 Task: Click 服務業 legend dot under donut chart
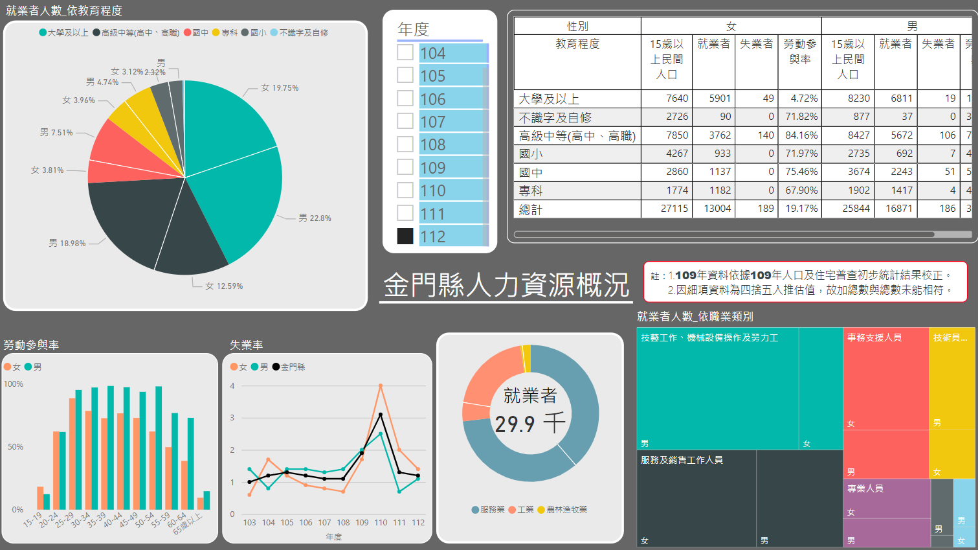pyautogui.click(x=476, y=510)
